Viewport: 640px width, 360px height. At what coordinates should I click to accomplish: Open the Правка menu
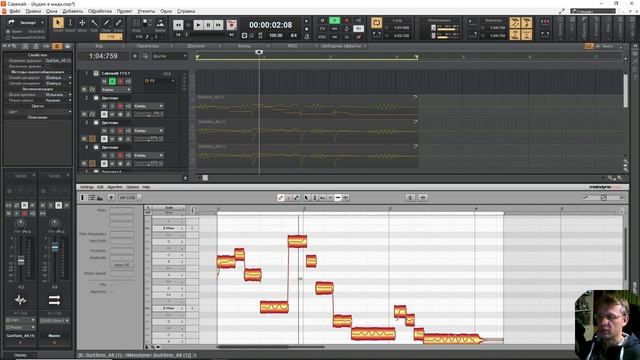[x=33, y=11]
